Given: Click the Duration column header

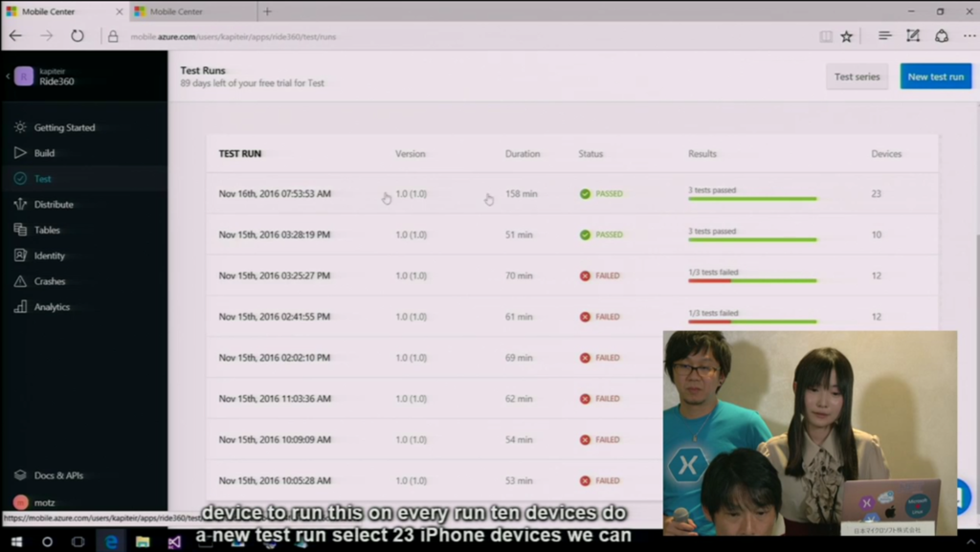Looking at the screenshot, I should (523, 154).
